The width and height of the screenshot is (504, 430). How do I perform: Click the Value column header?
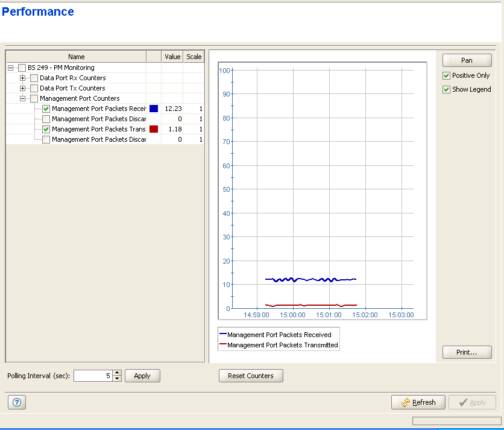(172, 57)
